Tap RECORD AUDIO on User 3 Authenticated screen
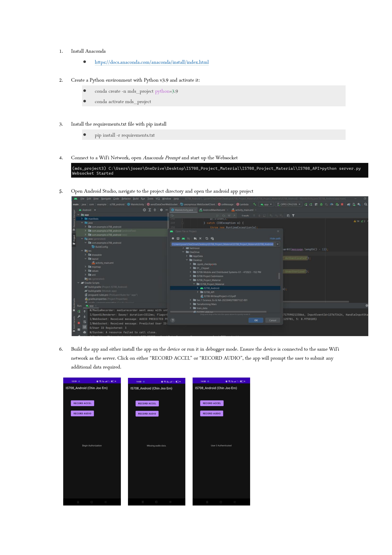 pyautogui.click(x=212, y=413)
